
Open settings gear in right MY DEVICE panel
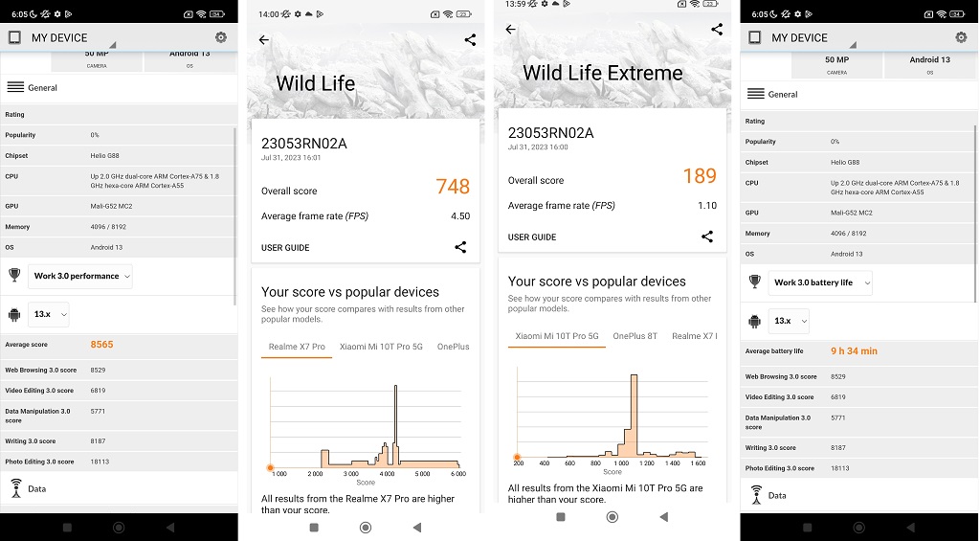[x=961, y=37]
